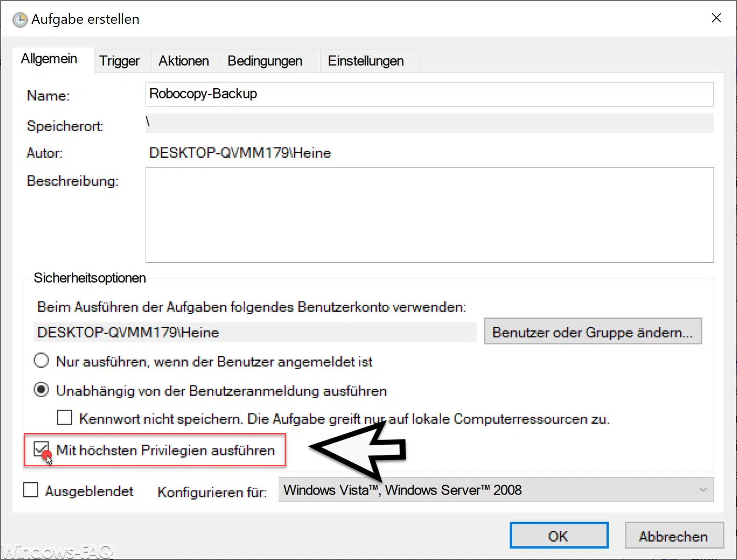This screenshot has height=560, width=737.
Task: Enable the 'Kennwort nicht speichern' checkbox
Action: tap(64, 417)
